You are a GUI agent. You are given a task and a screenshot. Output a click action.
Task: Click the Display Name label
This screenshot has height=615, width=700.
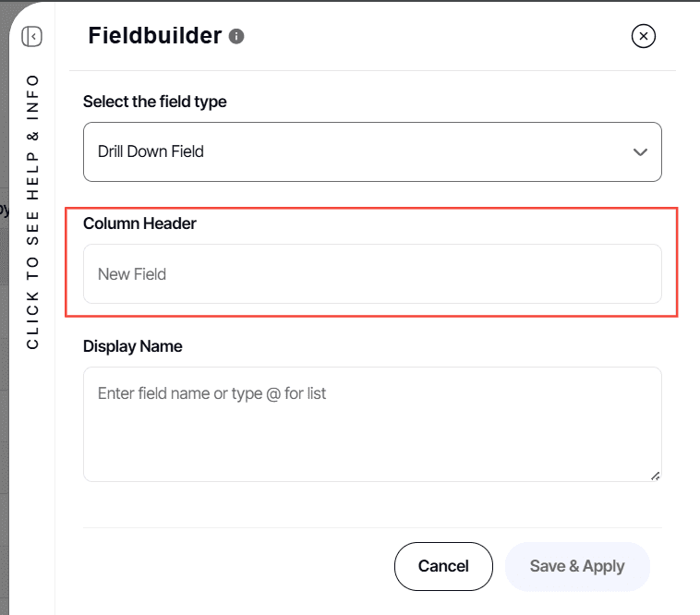click(133, 346)
